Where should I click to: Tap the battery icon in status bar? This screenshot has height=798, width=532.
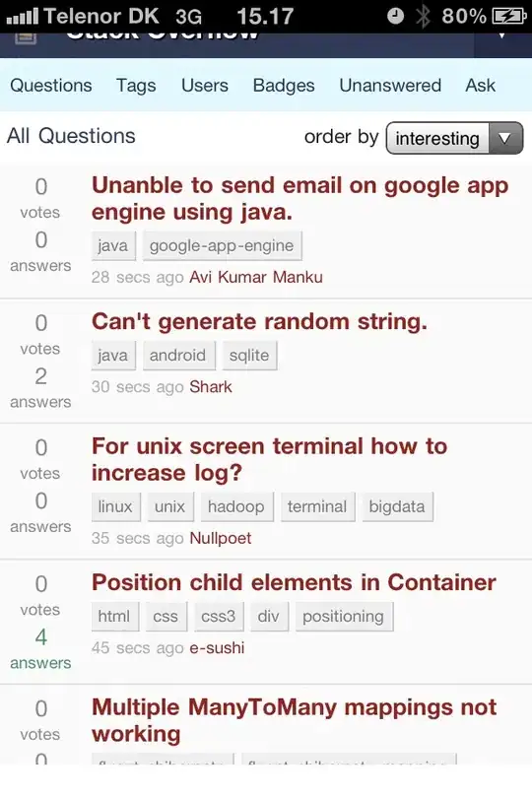pyautogui.click(x=509, y=17)
